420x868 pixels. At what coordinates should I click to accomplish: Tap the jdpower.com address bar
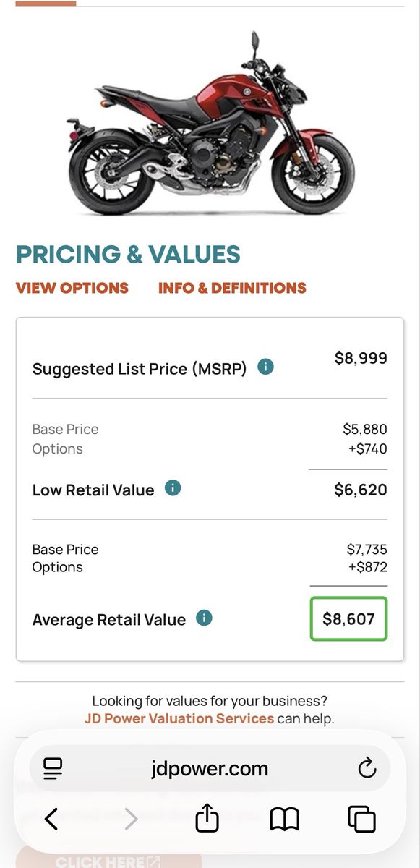(x=210, y=768)
